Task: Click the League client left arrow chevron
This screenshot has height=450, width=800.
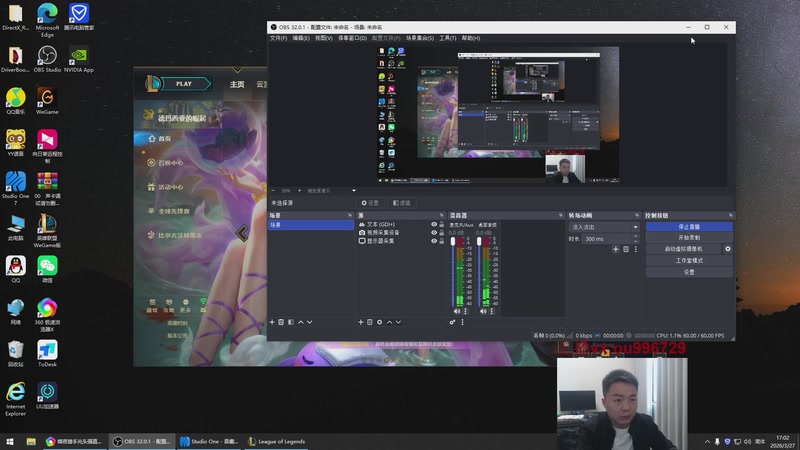Action: 242,233
